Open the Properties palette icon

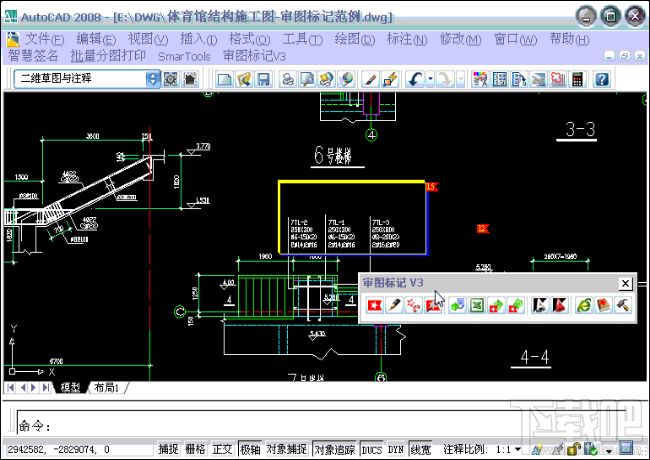coord(480,79)
